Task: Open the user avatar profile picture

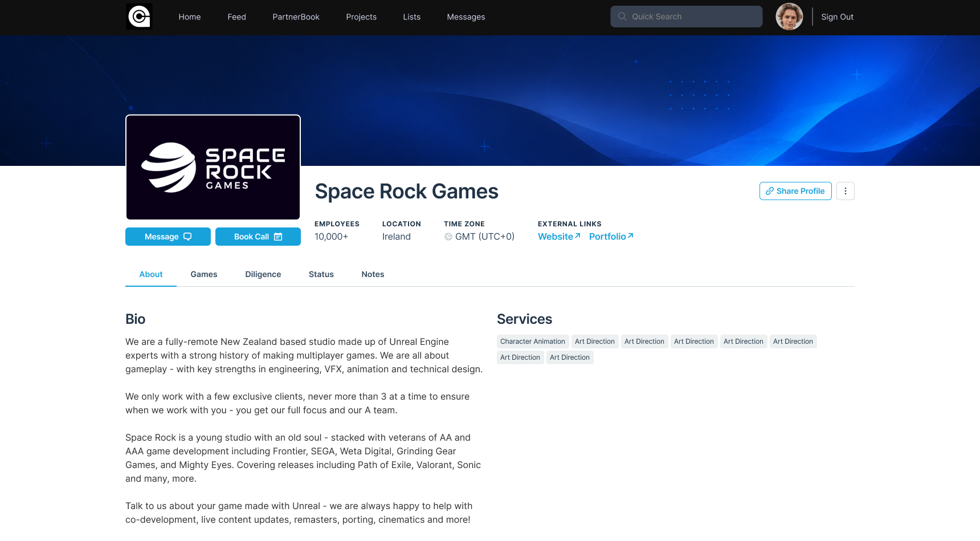Action: (789, 17)
